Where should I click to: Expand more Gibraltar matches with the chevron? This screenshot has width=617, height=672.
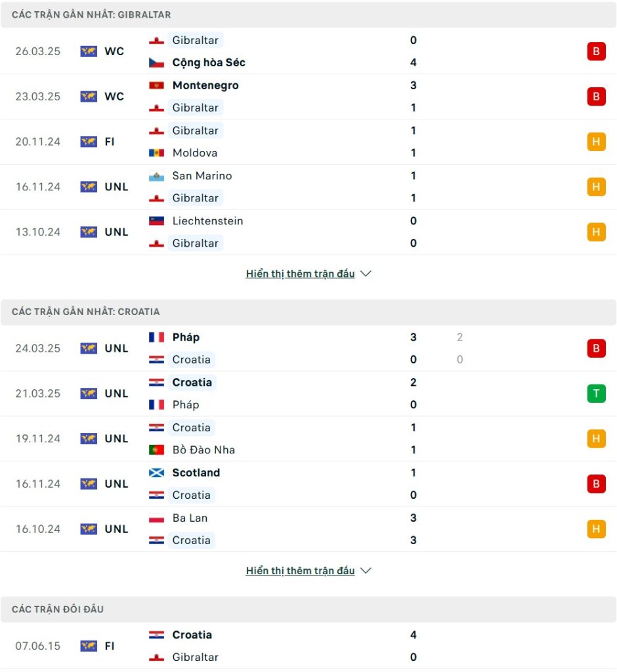[x=366, y=274]
